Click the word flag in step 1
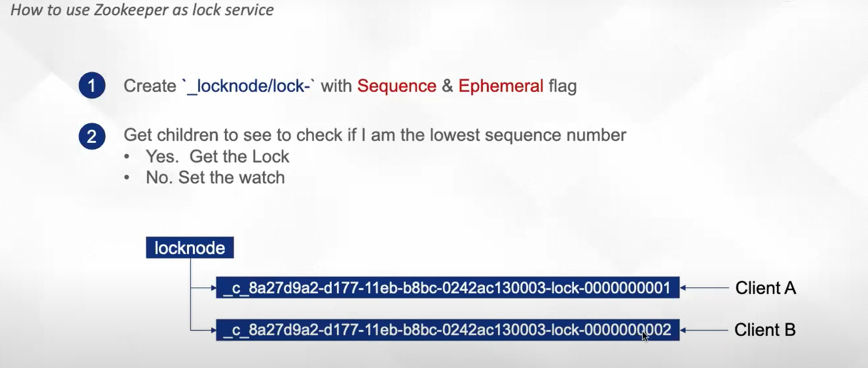The width and height of the screenshot is (868, 368). point(562,86)
